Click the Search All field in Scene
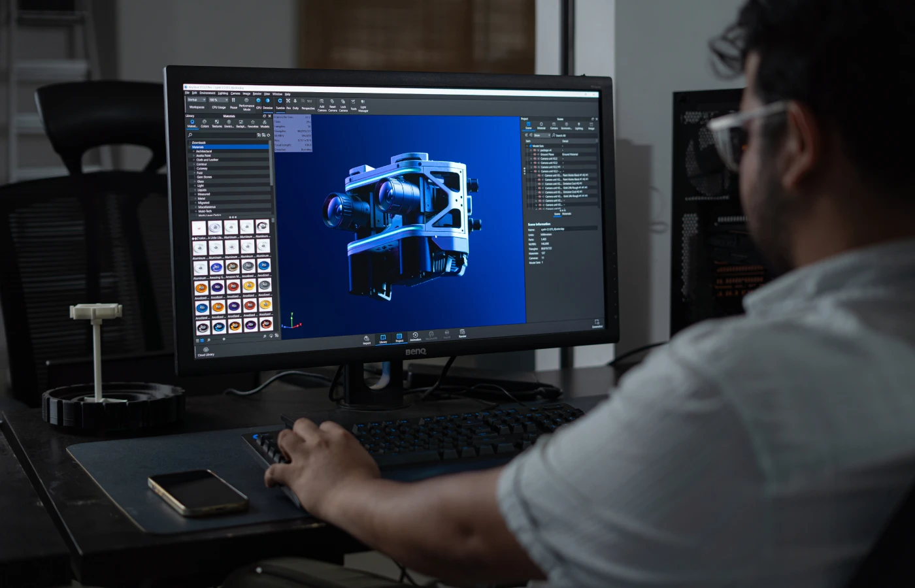Viewport: 915px width, 588px height. (x=575, y=136)
